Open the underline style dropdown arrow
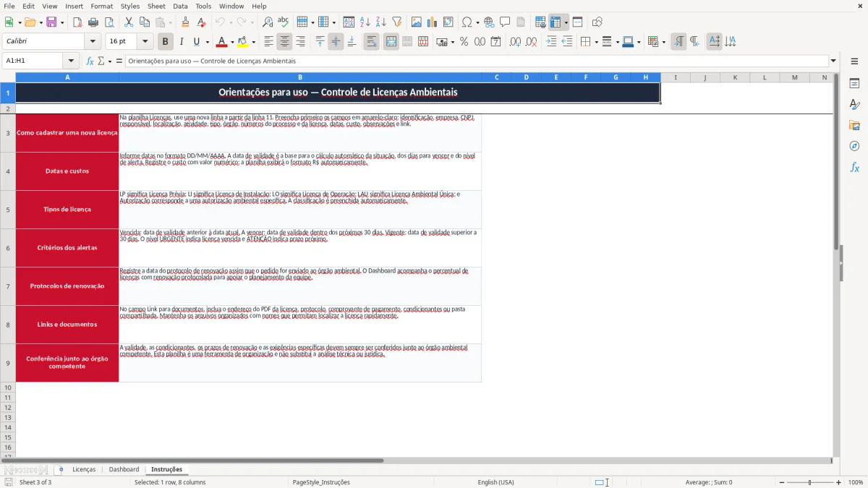The height and width of the screenshot is (488, 868). click(207, 42)
